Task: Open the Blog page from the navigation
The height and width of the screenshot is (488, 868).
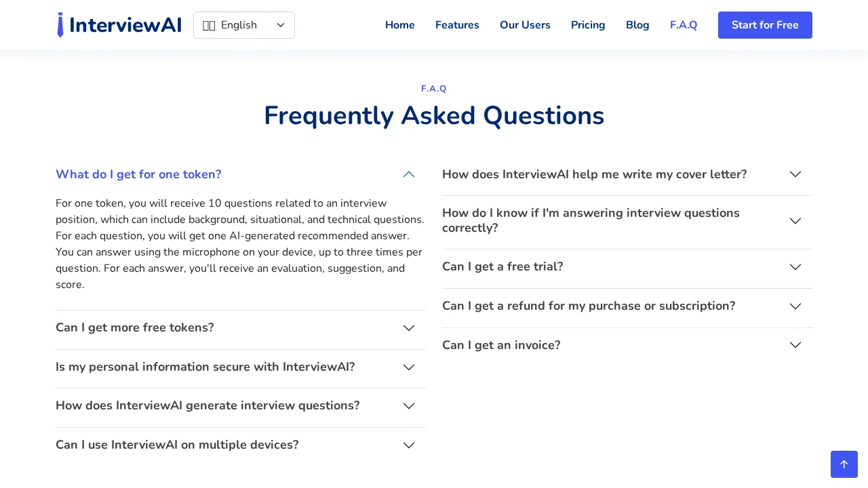Action: (x=637, y=25)
